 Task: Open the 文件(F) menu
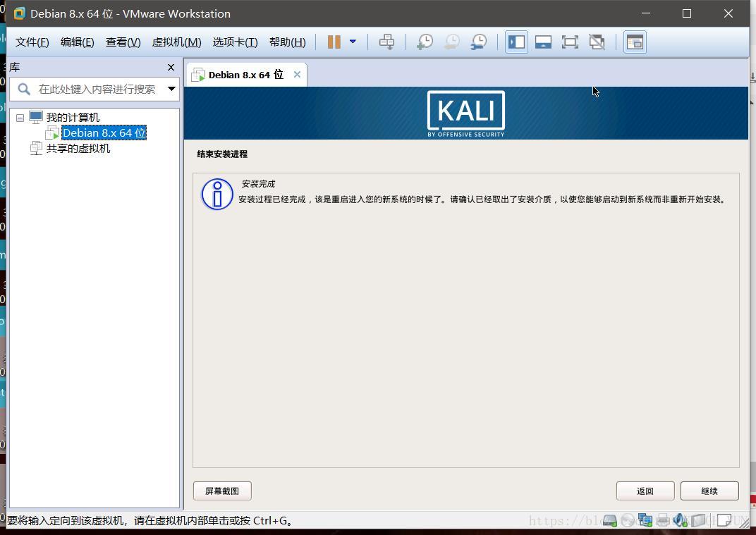[x=32, y=42]
